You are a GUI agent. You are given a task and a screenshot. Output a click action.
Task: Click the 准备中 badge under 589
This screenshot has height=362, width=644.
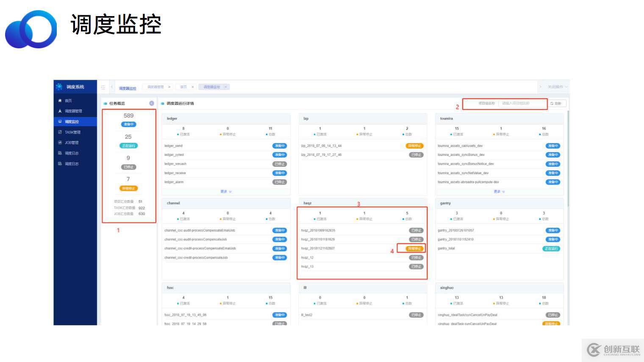129,124
